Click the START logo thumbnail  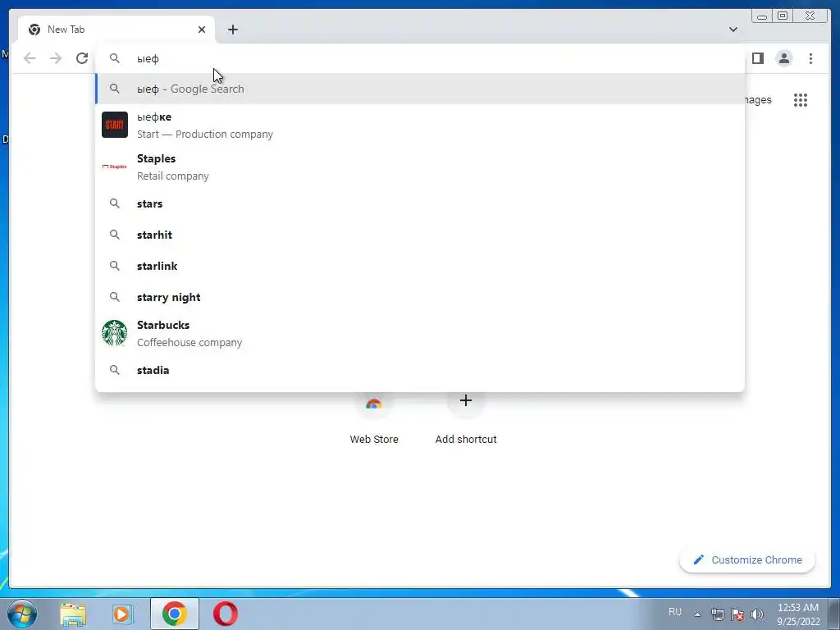pos(115,125)
